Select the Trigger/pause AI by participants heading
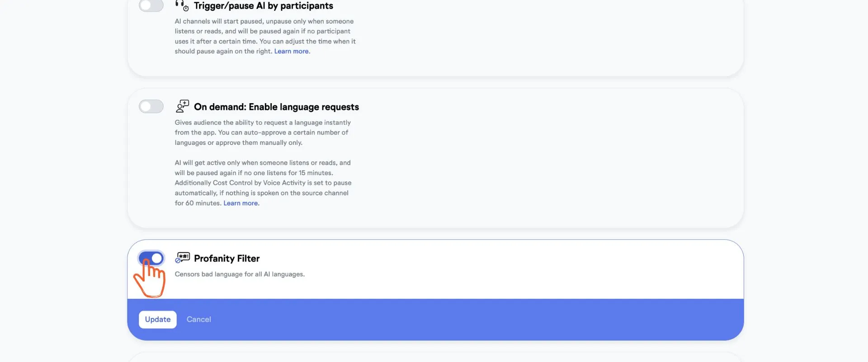 point(264,6)
